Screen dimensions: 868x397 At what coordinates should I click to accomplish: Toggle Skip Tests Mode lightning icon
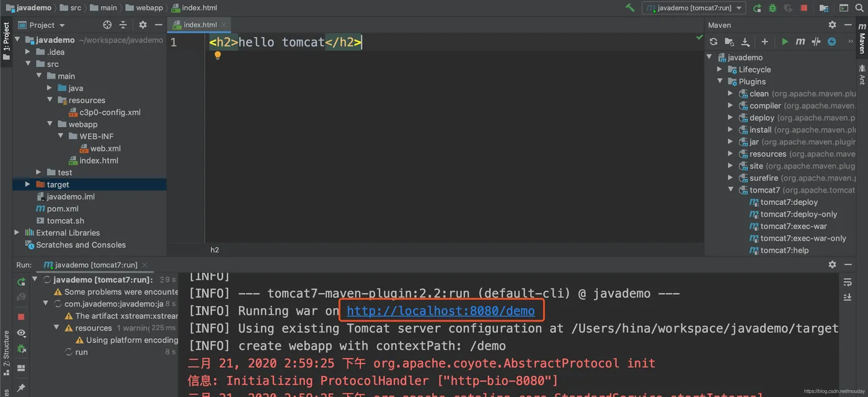click(x=832, y=41)
